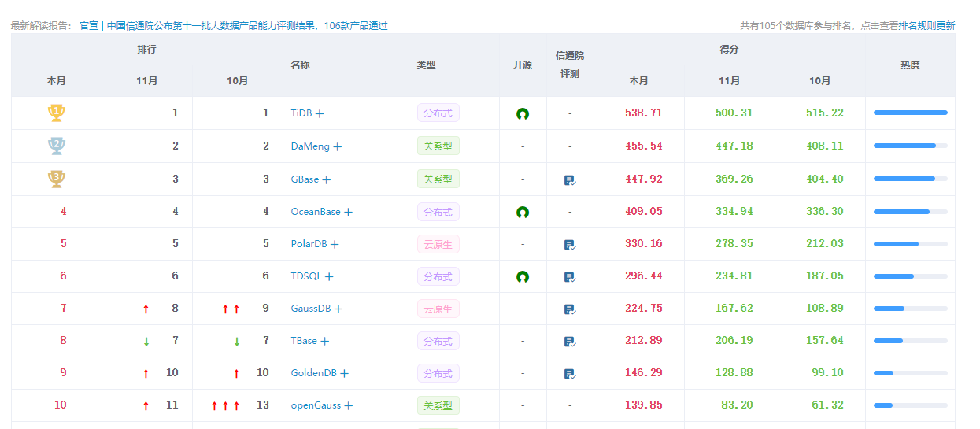The width and height of the screenshot is (980, 429).
Task: Open TBase's CAICT evaluation icon
Action: point(570,342)
